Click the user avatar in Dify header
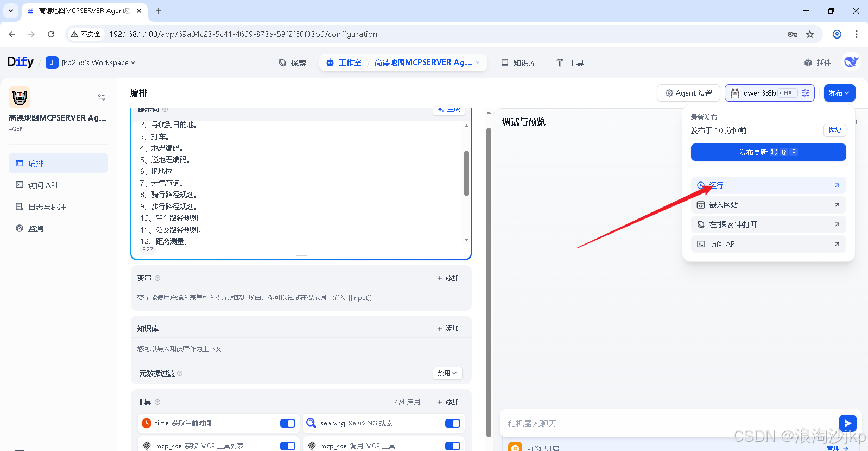The image size is (868, 451). 851,62
